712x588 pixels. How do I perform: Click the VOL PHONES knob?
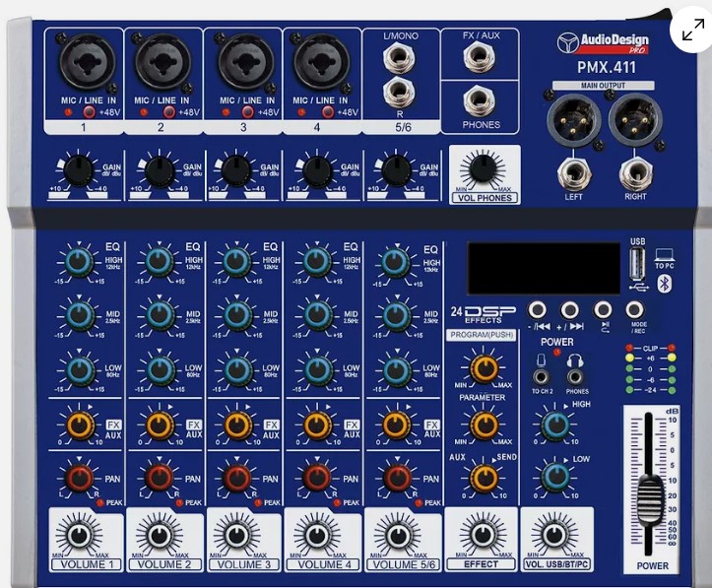483,168
